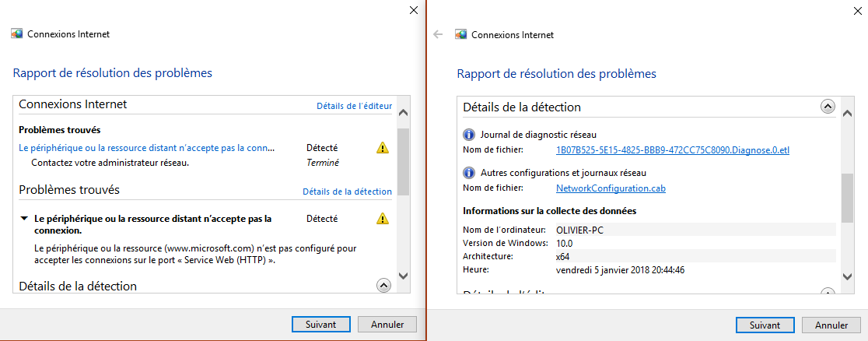
Task: Click info icon beside Autres configurations et journaux
Action: pos(469,172)
